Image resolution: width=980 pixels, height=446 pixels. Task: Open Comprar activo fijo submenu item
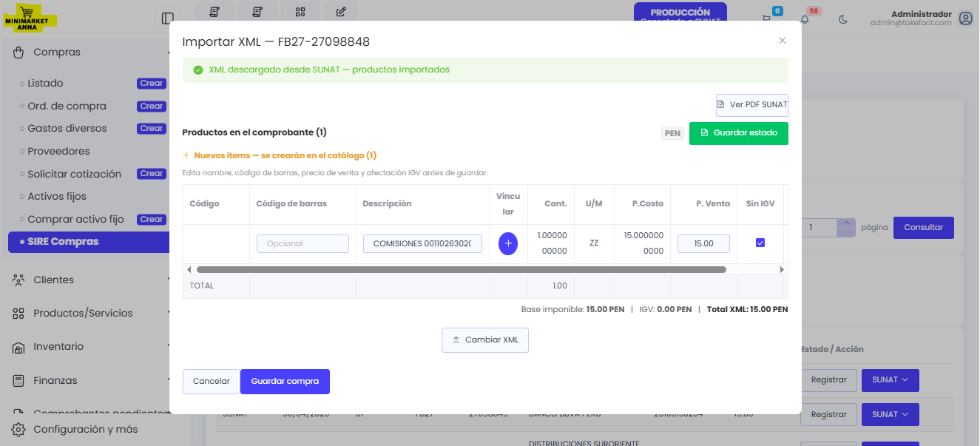75,219
